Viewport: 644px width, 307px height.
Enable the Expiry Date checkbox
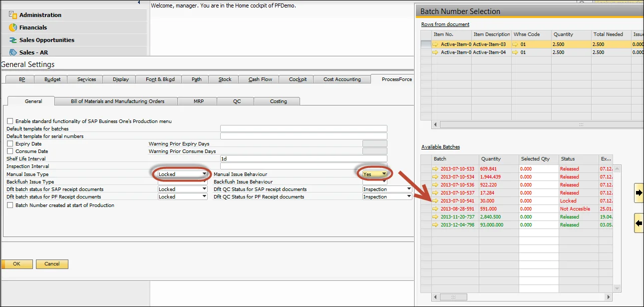(10, 144)
